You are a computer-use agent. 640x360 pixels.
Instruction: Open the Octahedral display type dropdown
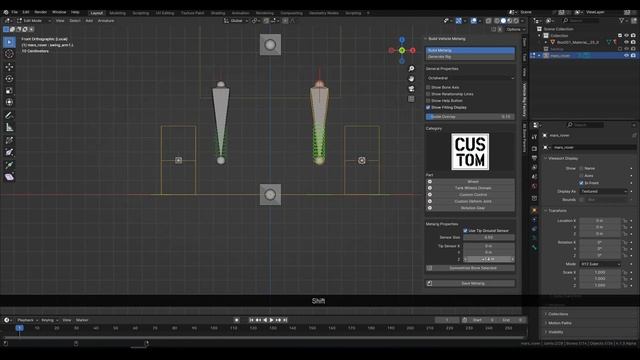pyautogui.click(x=470, y=78)
